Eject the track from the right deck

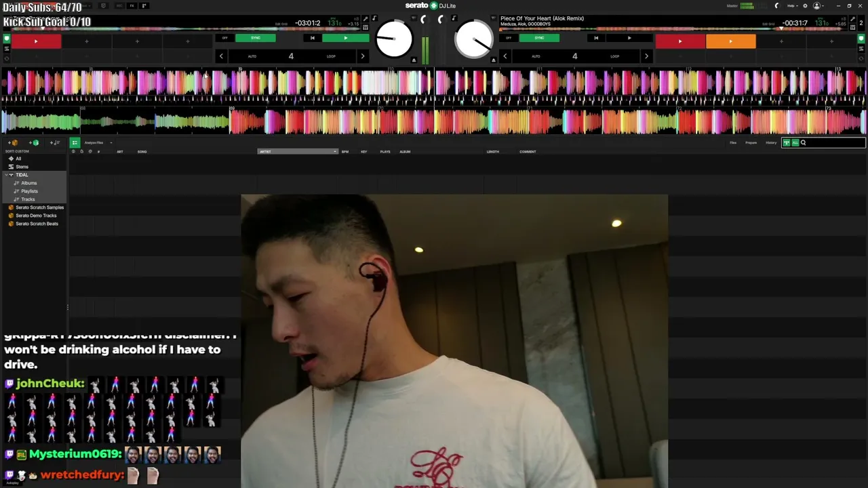click(x=493, y=60)
